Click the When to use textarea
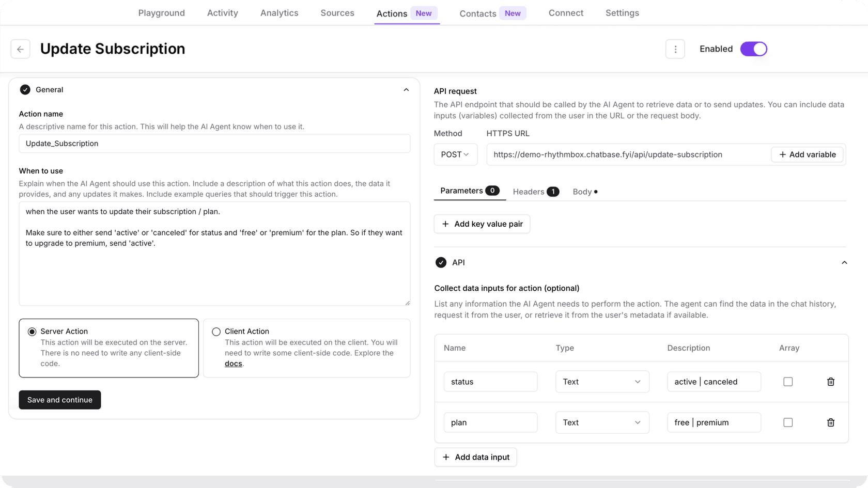This screenshot has height=488, width=868. pyautogui.click(x=214, y=254)
